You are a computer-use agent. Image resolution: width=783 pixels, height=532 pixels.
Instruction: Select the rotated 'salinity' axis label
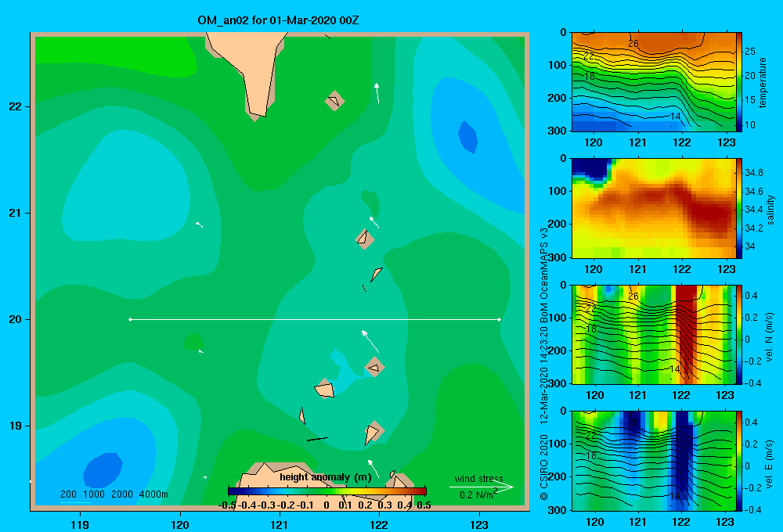[771, 210]
